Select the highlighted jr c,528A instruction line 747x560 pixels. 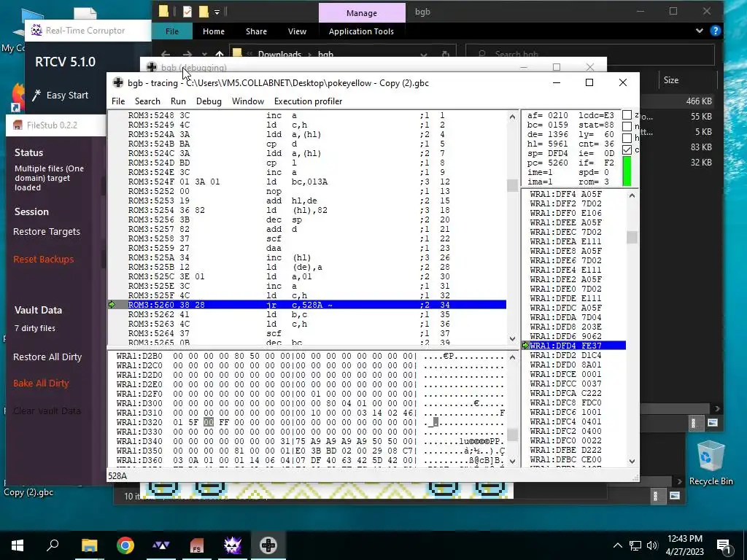coord(317,305)
